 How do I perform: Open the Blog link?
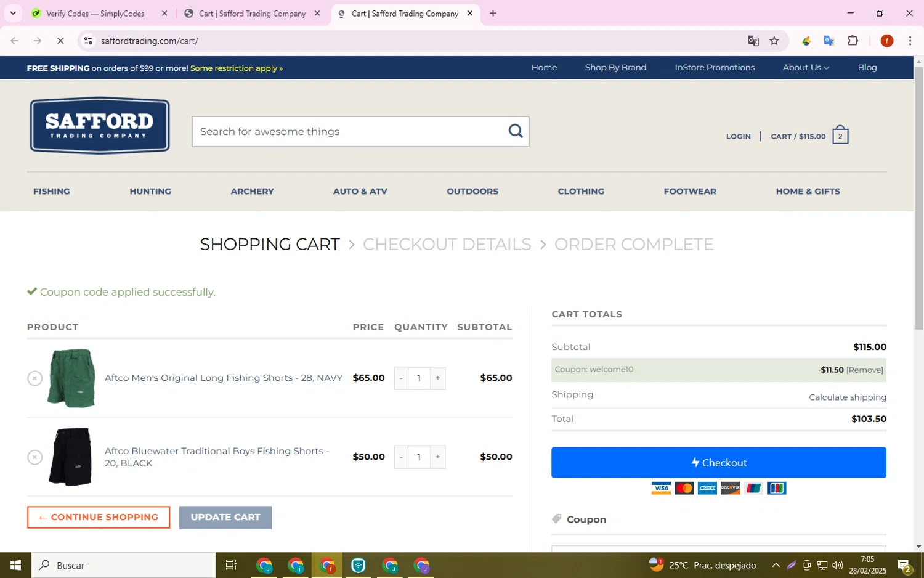[867, 67]
